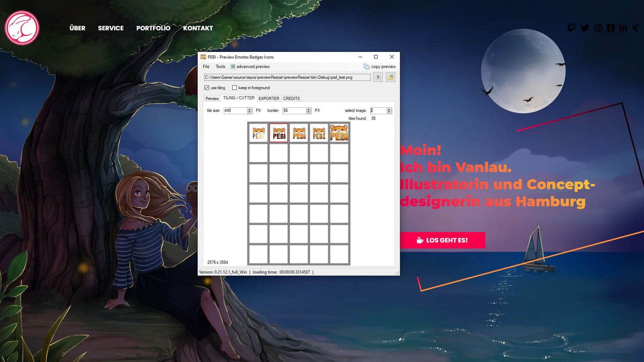Screen dimensions: 644x362
Task: Click the Twitter bird icon
Action: pyautogui.click(x=585, y=28)
